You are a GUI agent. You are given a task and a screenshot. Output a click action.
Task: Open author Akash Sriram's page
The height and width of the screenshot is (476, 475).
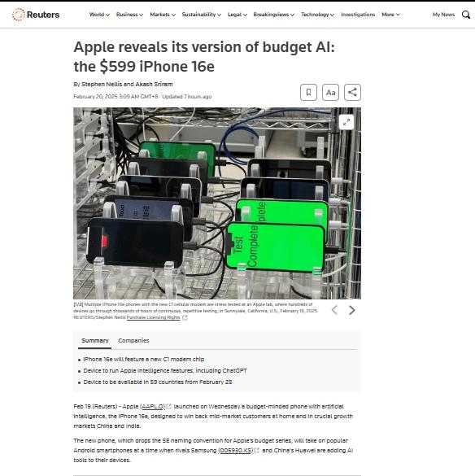coord(154,84)
